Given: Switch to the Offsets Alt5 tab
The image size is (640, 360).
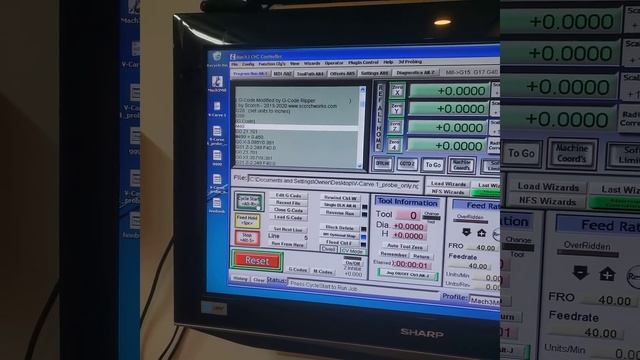Looking at the screenshot, I should [342, 73].
